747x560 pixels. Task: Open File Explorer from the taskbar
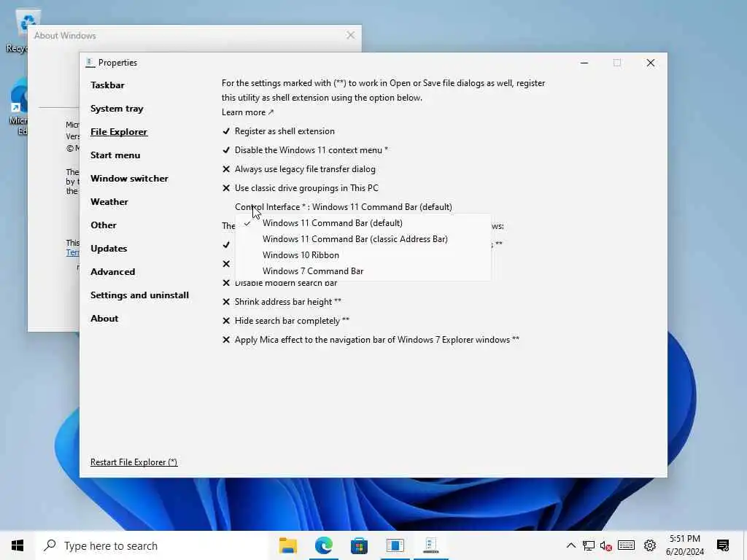pyautogui.click(x=287, y=545)
